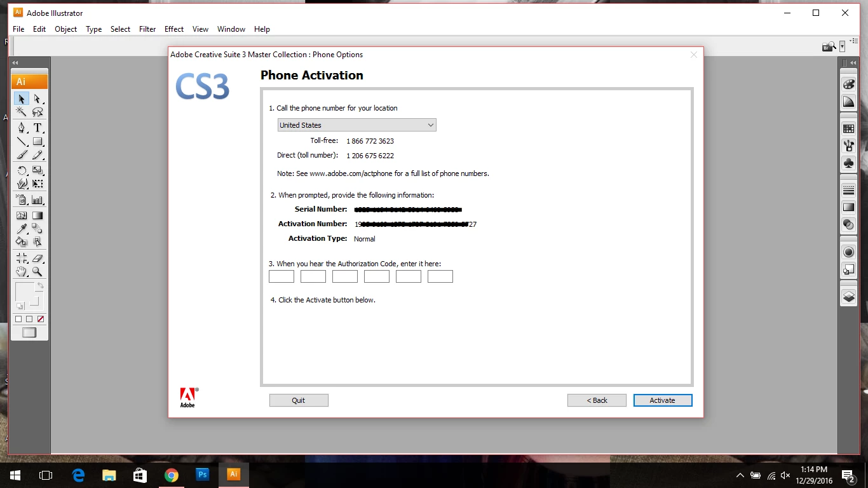Pick the Lasso tool
This screenshot has height=488, width=868.
point(37,112)
